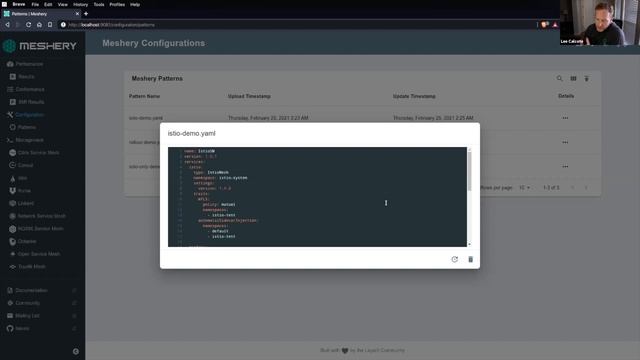Click the Meshery logo in sidebar
The height and width of the screenshot is (360, 640).
[x=40, y=46]
